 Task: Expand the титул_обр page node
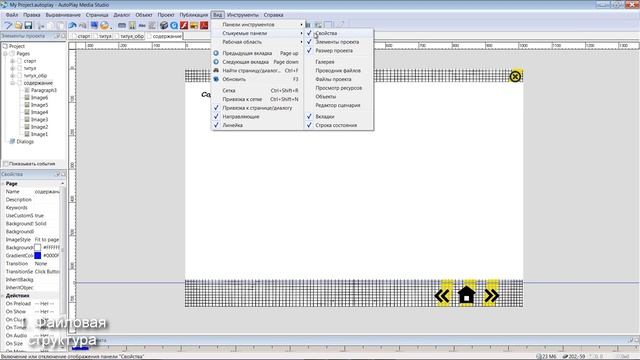coord(12,76)
